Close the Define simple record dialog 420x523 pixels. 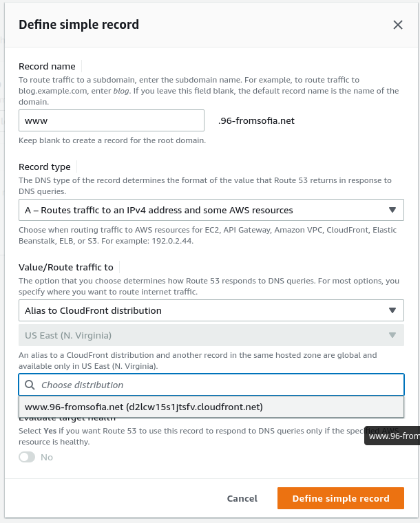(397, 25)
